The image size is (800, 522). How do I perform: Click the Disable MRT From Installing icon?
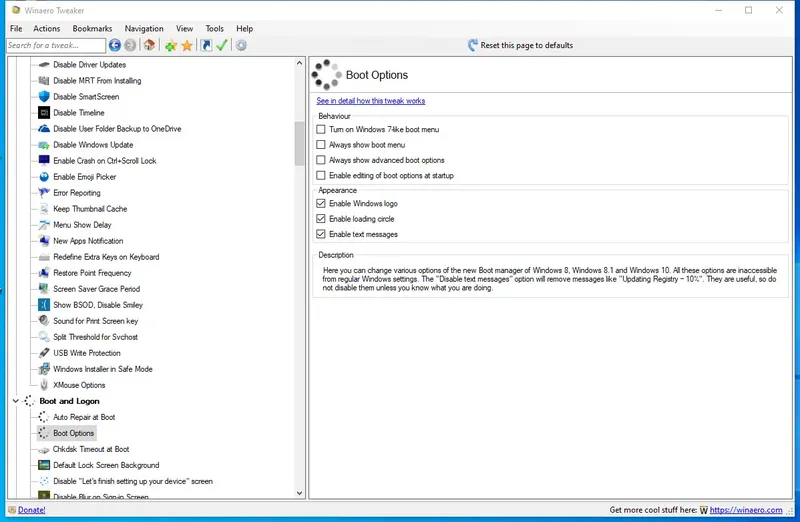coord(44,81)
